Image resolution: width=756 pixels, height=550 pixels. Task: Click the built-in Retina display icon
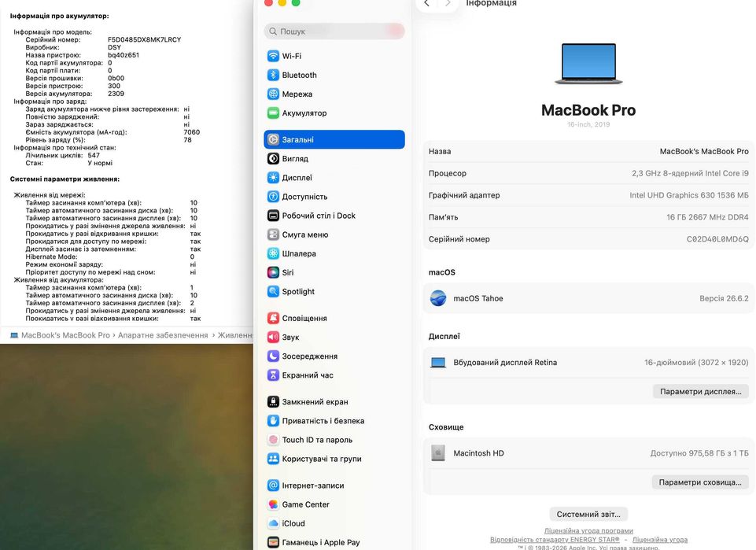pos(437,363)
